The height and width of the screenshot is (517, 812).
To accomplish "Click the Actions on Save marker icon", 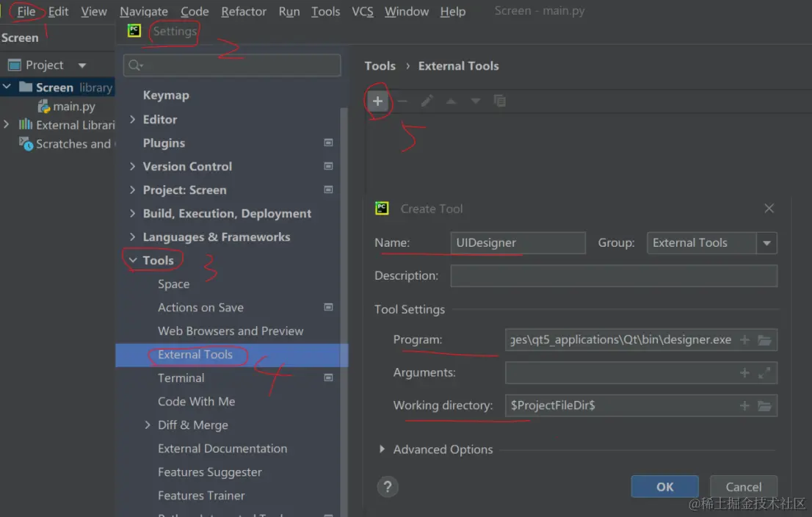I will coord(328,307).
